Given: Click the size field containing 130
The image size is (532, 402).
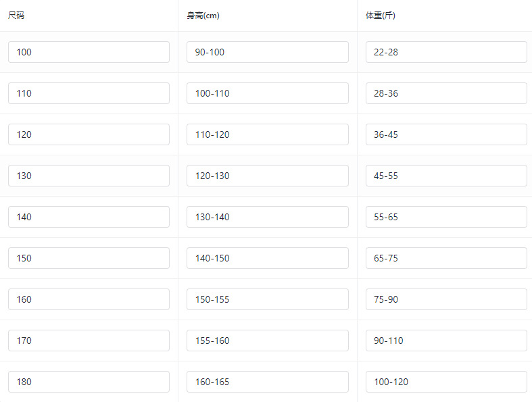Looking at the screenshot, I should click(89, 176).
